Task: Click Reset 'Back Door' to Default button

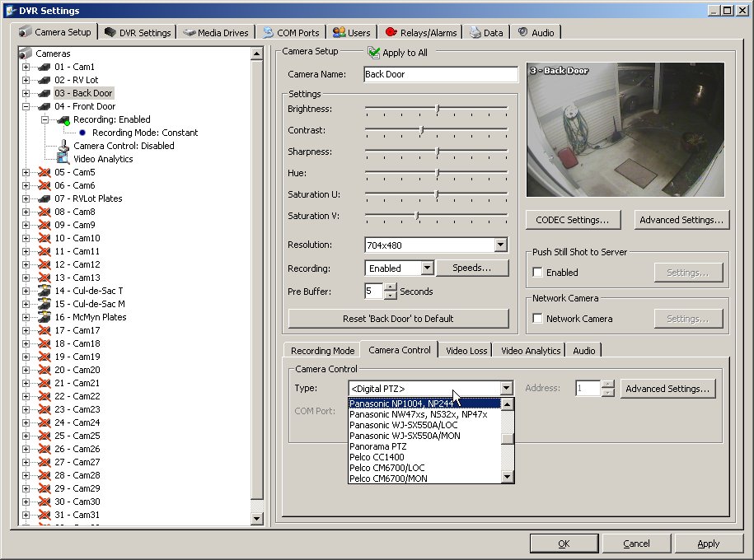Action: (x=398, y=319)
